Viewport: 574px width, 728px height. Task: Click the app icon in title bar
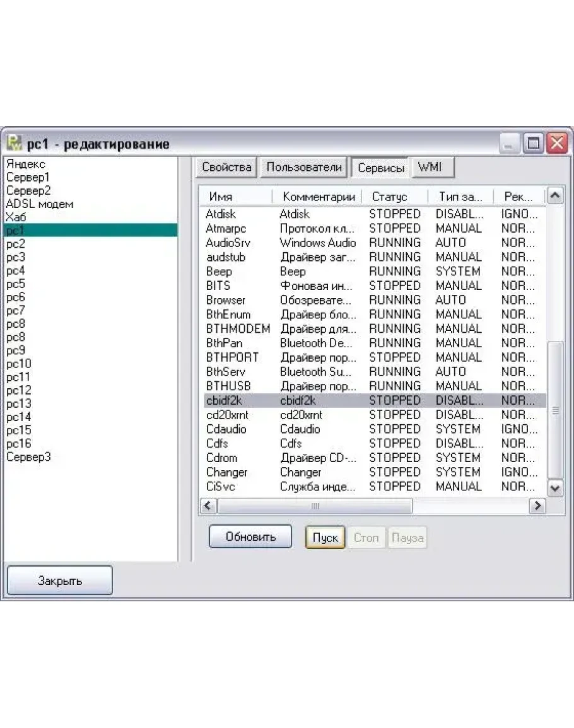pyautogui.click(x=14, y=144)
